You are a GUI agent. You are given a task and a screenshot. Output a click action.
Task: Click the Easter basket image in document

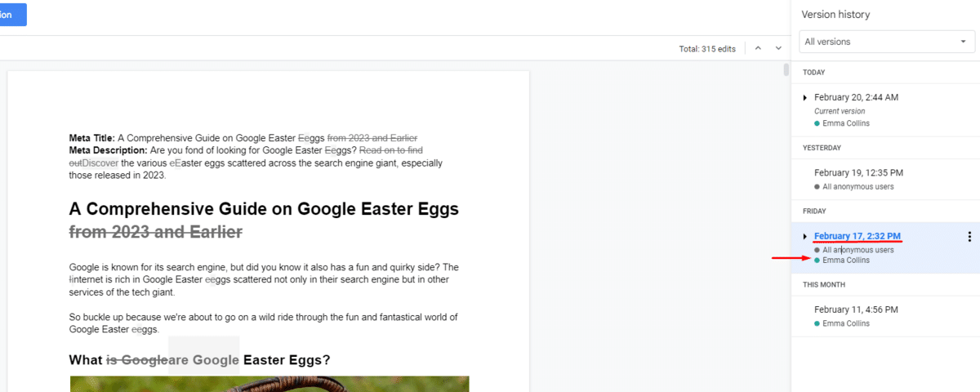[269, 384]
